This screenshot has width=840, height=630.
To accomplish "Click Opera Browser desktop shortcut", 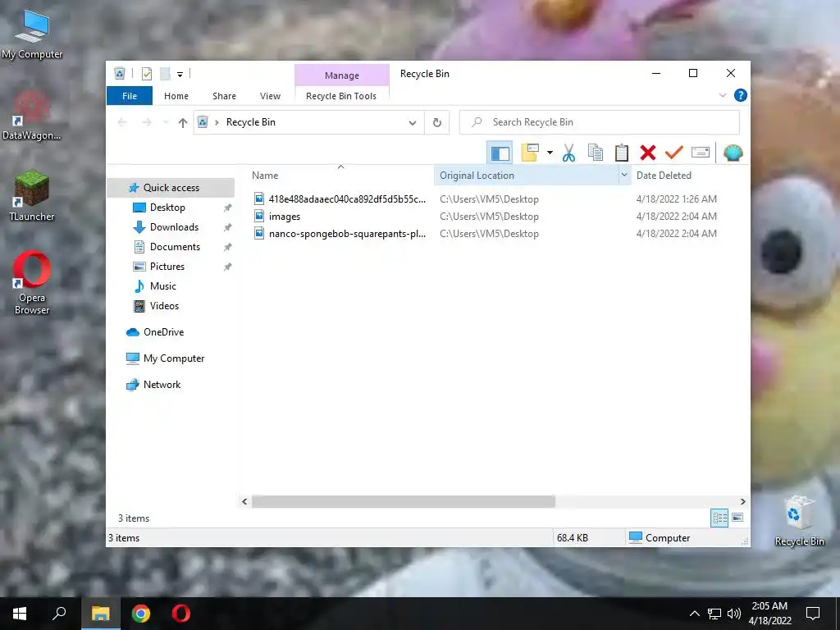I will pos(32,283).
